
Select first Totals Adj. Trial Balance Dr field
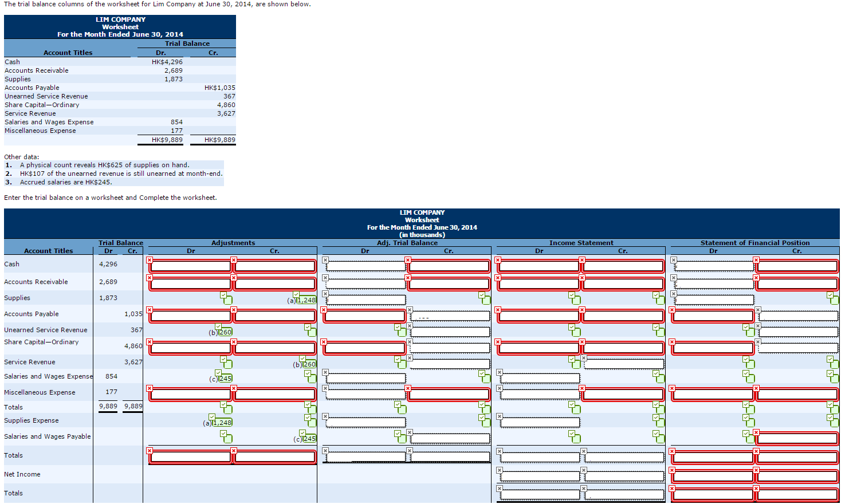tap(366, 458)
